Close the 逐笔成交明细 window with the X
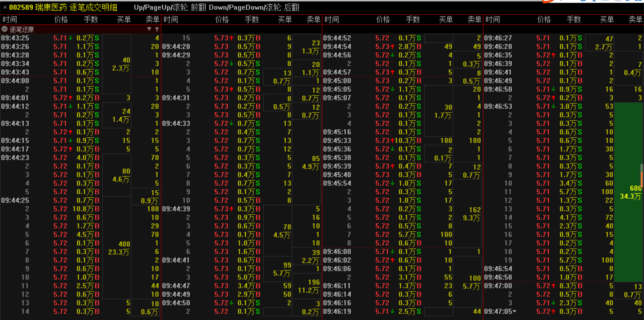644x320 pixels. [5, 7]
